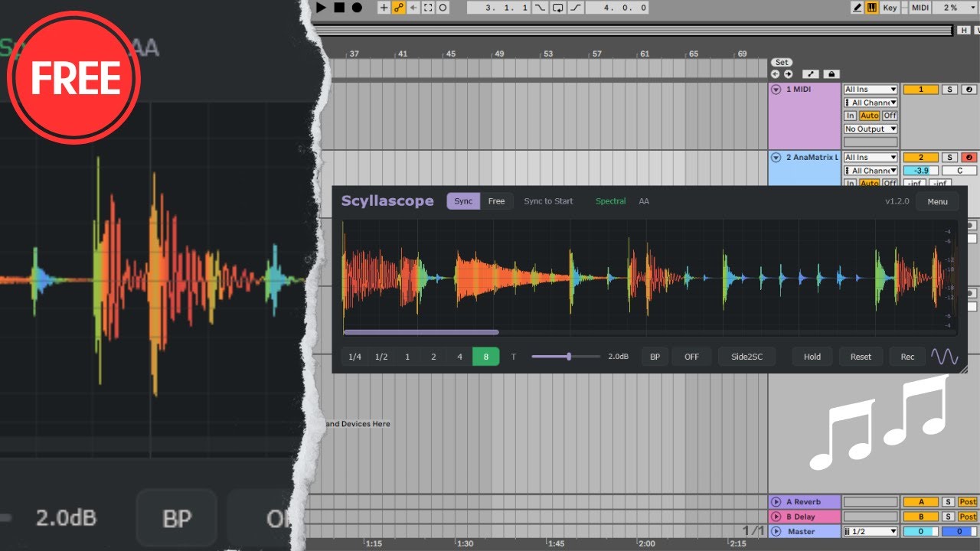Click the Rec button in Scyllascope
Screen dimensions: 980x551
[907, 357]
